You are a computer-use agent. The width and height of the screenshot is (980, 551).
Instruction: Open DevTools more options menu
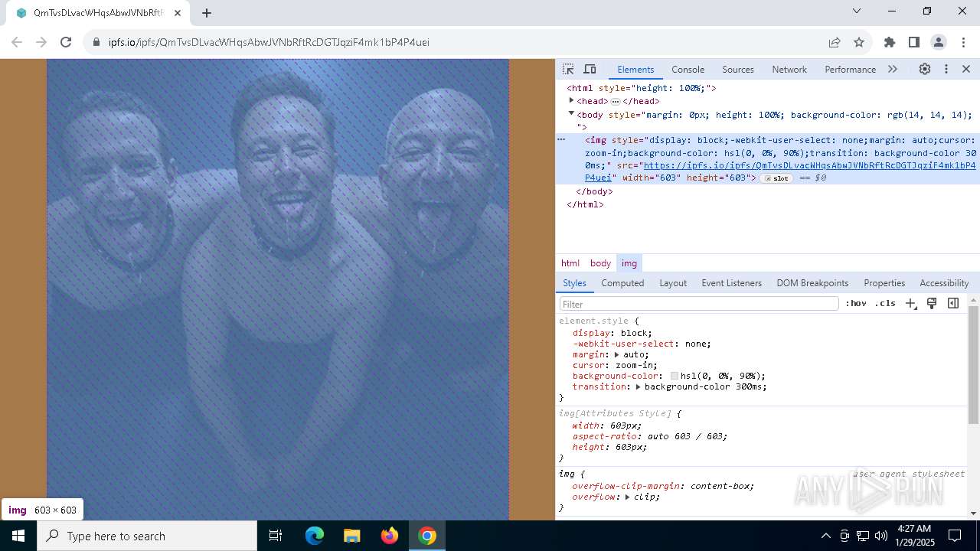(946, 69)
